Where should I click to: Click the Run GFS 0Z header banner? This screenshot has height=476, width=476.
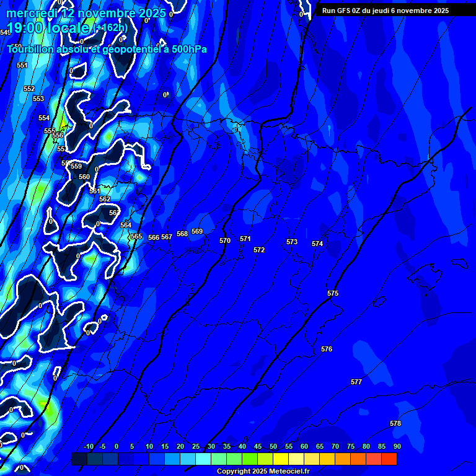point(386,11)
